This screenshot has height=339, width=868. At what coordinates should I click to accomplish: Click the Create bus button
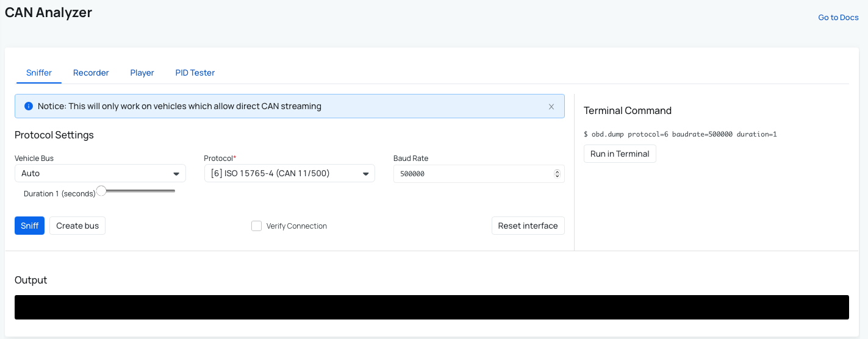click(77, 226)
